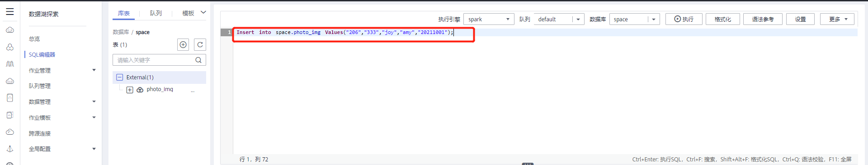Select the photo_img table name
The image size is (868, 165).
tap(160, 89)
